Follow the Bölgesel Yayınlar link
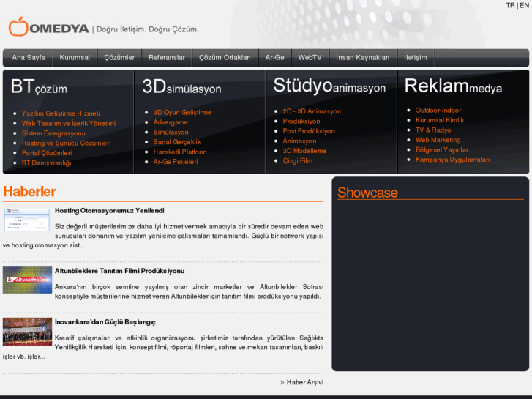532x399 pixels. 442,150
